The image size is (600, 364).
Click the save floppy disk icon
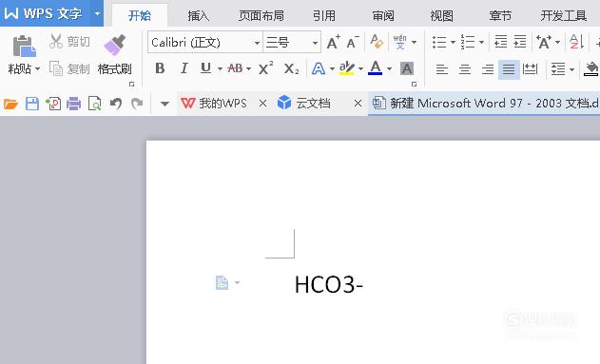(x=32, y=104)
